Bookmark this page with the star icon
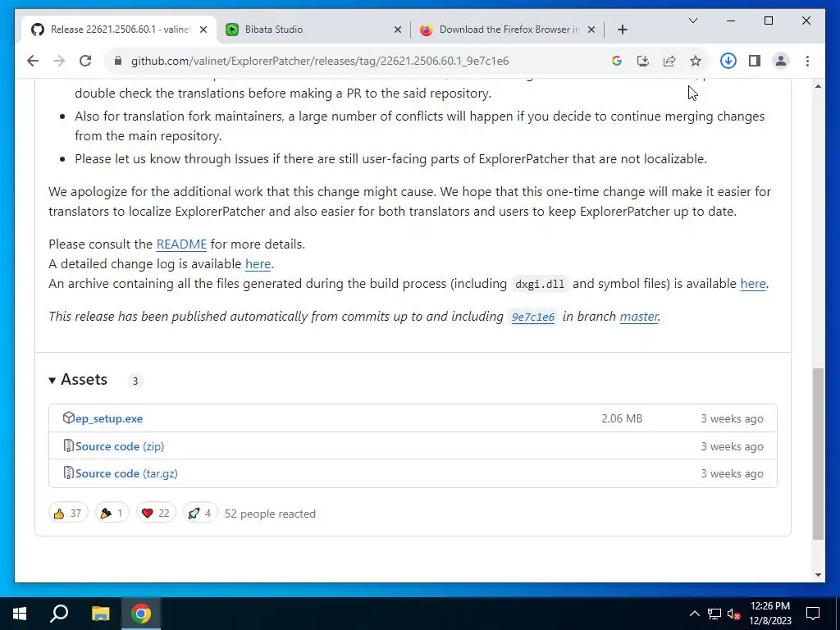 (x=696, y=61)
